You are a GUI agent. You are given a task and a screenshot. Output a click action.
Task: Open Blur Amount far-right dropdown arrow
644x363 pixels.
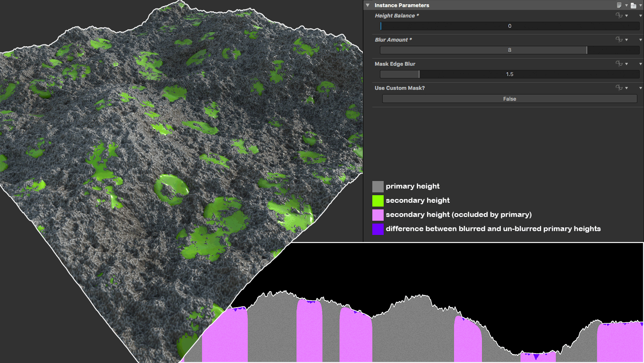click(641, 40)
